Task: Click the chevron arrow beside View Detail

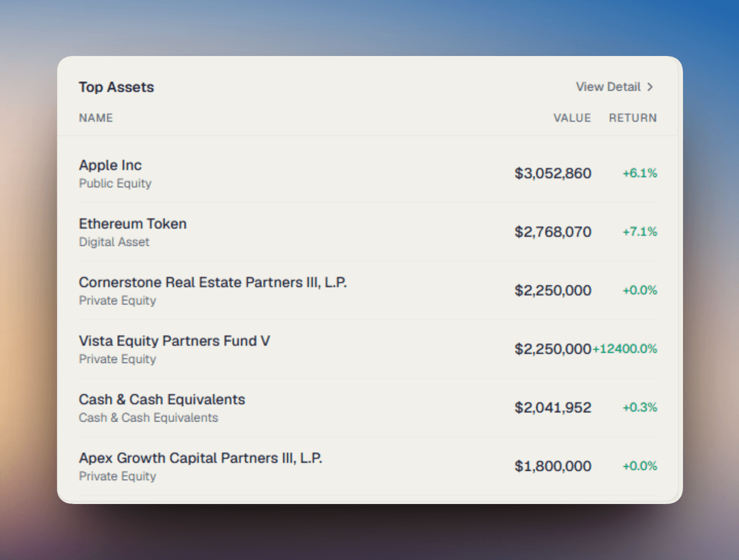Action: 650,87
